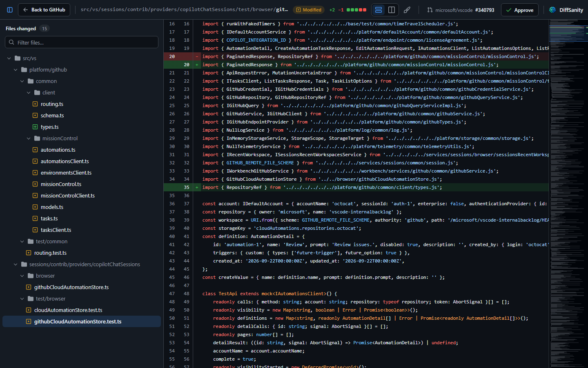Click the added RepositoryRef import line
Viewport: 588px width, 368px height.
pyautogui.click(x=356, y=187)
